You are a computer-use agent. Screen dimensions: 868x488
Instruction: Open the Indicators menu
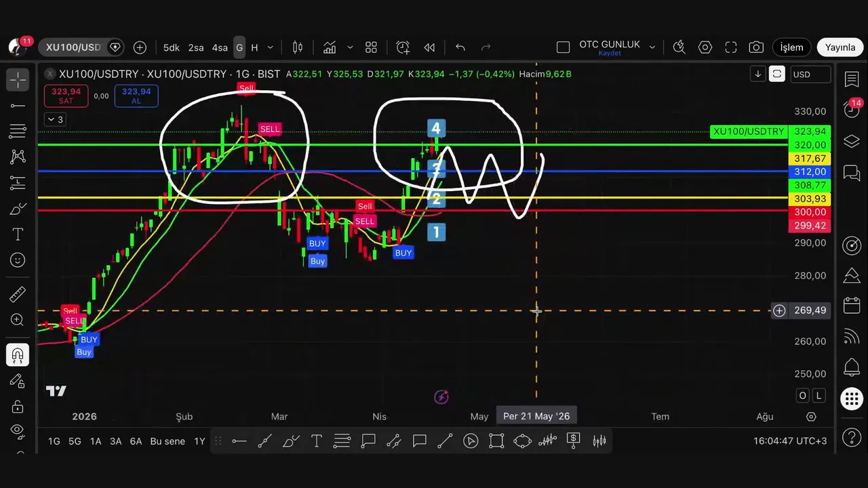[x=330, y=47]
